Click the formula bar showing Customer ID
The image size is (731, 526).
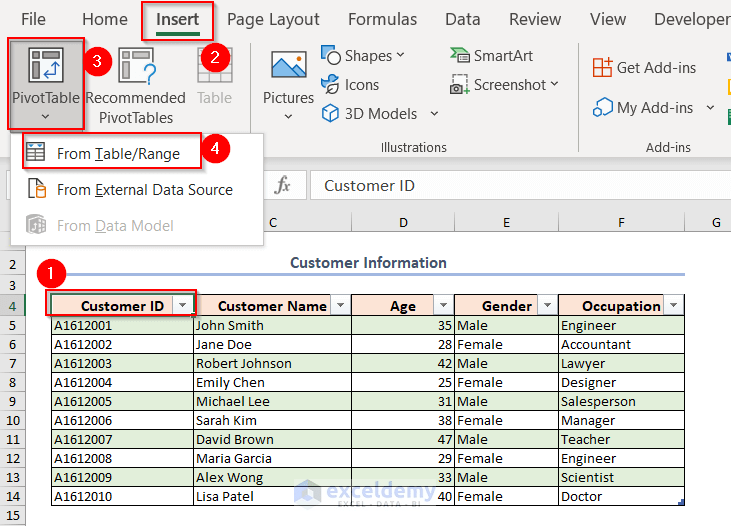pos(520,185)
